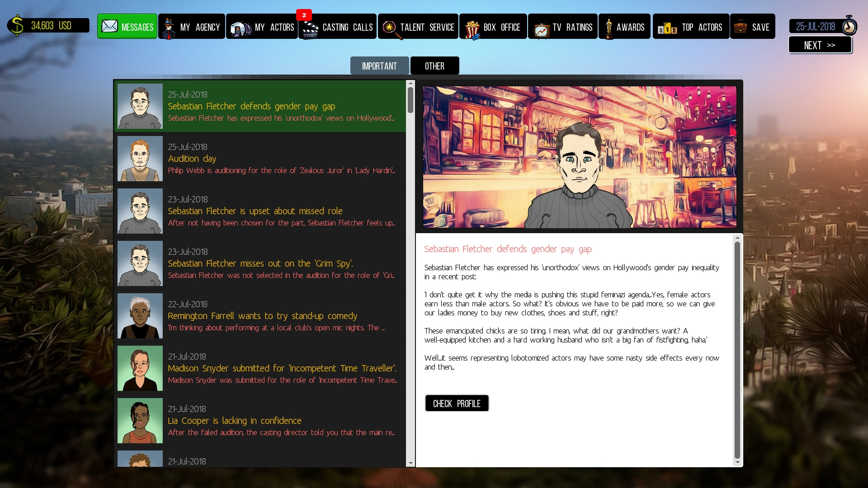Open Top Actors podium icon
This screenshot has height=488, width=868.
coord(667,29)
